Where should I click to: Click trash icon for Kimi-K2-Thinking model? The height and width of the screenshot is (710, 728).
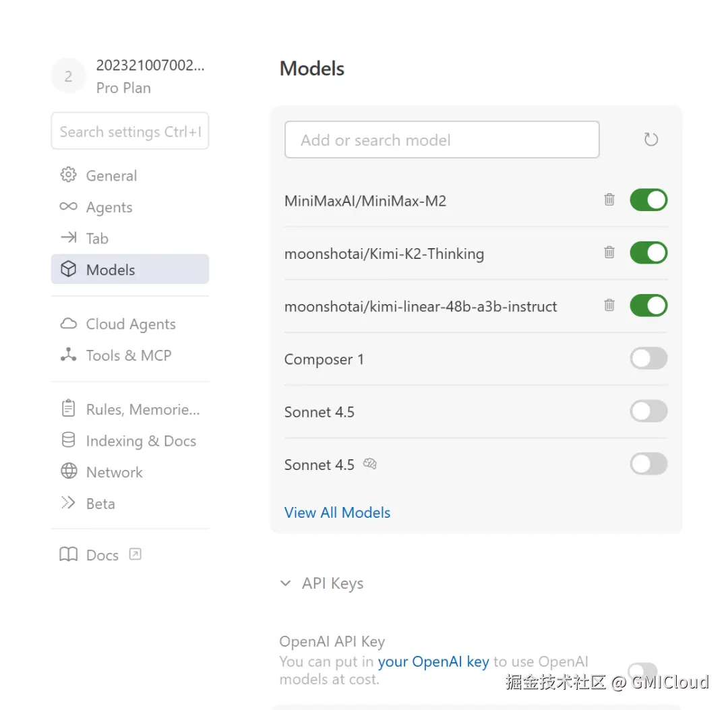click(x=609, y=252)
